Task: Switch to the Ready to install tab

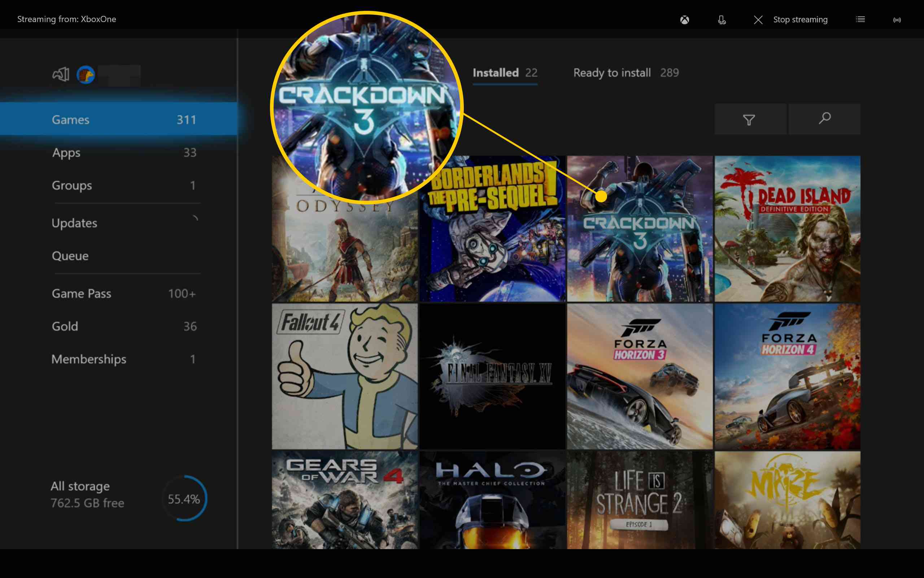Action: [x=626, y=73]
